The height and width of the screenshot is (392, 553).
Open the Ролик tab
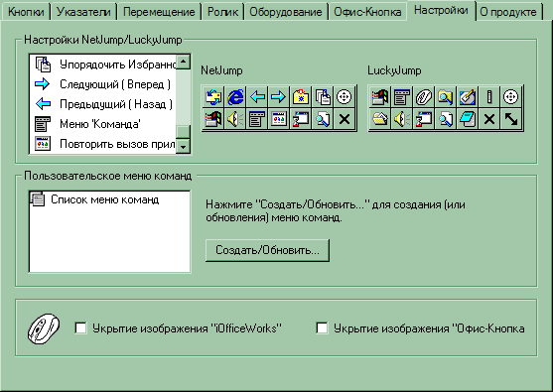pos(223,12)
